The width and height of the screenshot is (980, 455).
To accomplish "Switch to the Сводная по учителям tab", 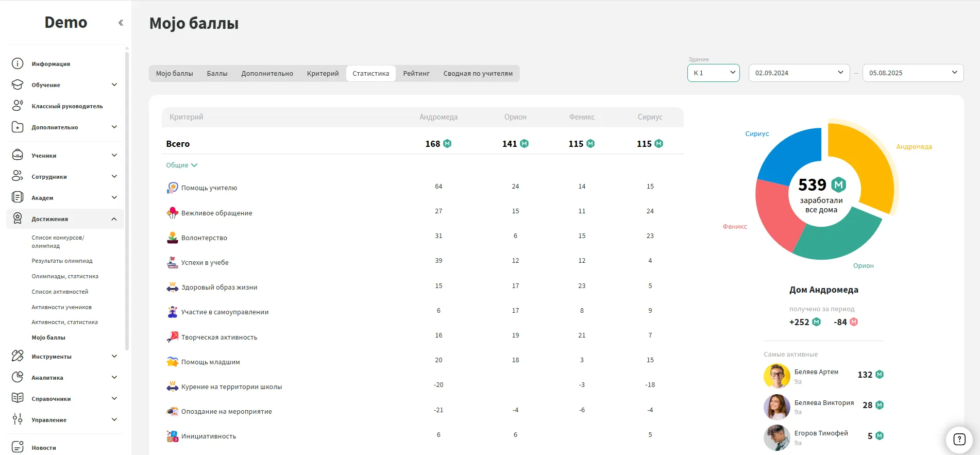I will click(x=478, y=74).
